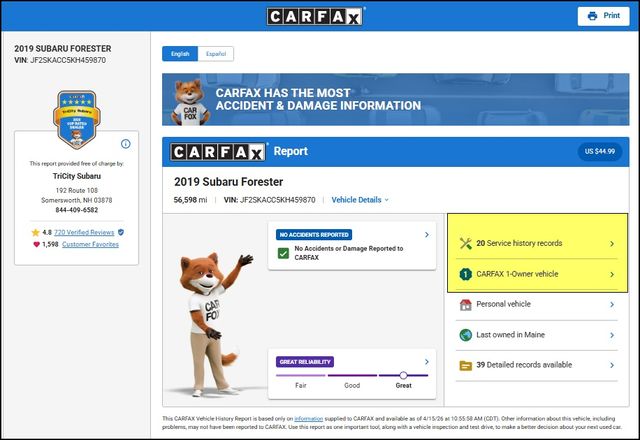Image resolution: width=640 pixels, height=440 pixels.
Task: Click the TriCity Subaru top rated dealer badge
Action: click(x=77, y=119)
